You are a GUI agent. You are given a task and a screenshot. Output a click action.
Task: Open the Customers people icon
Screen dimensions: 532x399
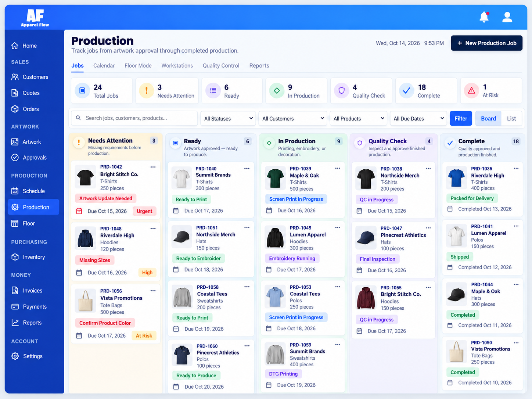tap(15, 77)
